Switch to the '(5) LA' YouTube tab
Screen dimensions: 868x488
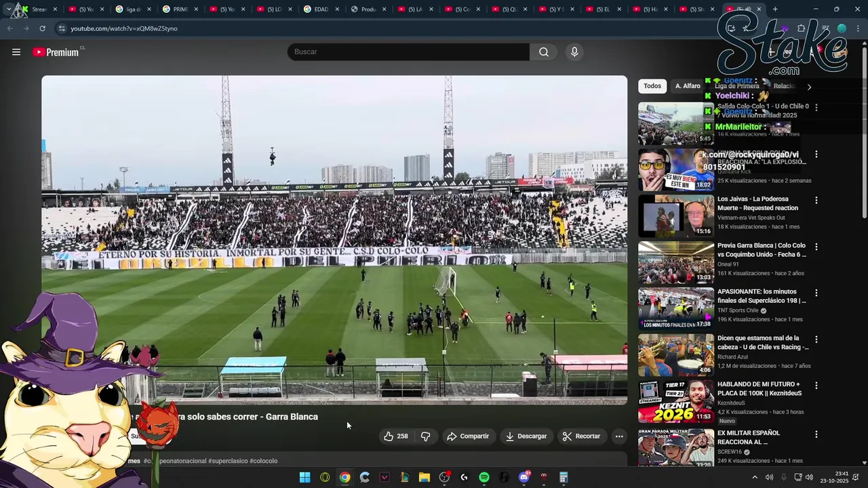415,9
